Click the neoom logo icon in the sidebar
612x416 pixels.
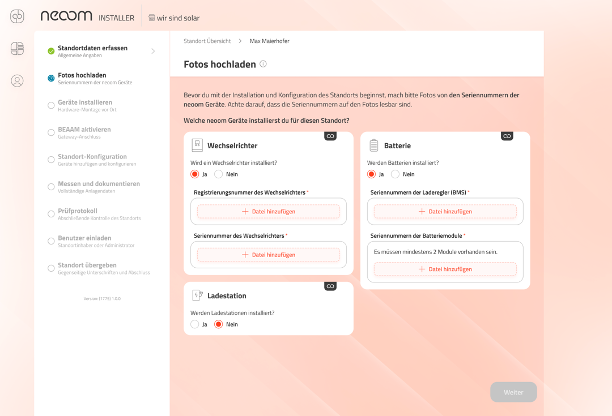point(17,16)
